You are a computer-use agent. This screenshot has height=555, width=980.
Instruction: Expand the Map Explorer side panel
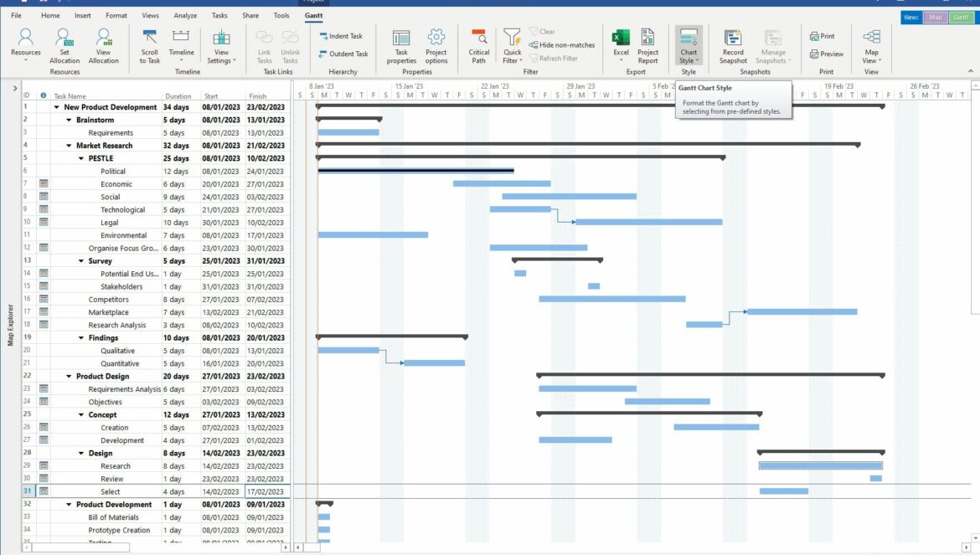15,88
